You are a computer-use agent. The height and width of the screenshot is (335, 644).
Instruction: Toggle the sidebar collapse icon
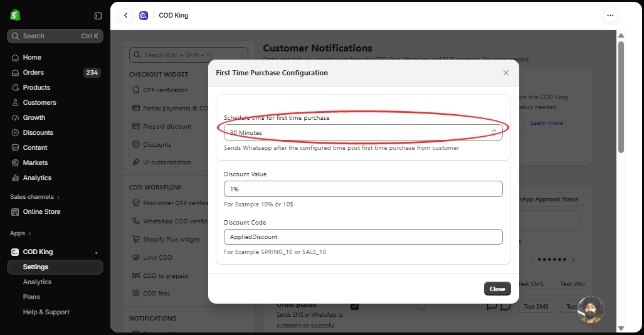point(98,16)
